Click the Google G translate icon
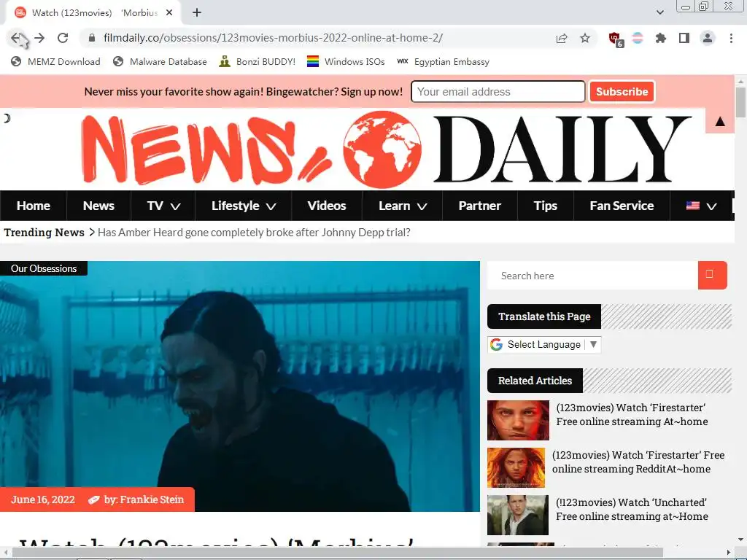 [496, 344]
